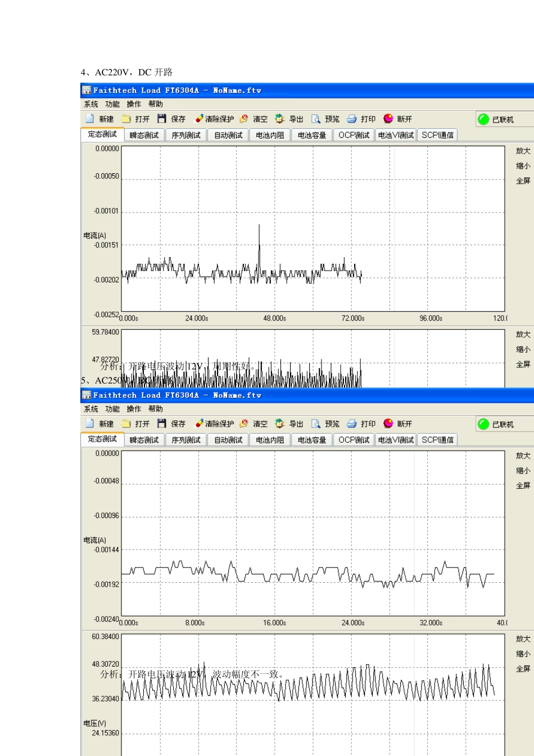This screenshot has height=756, width=534.
Task: Click 缩小 beside the lower window voltage chart
Action: pos(523,654)
